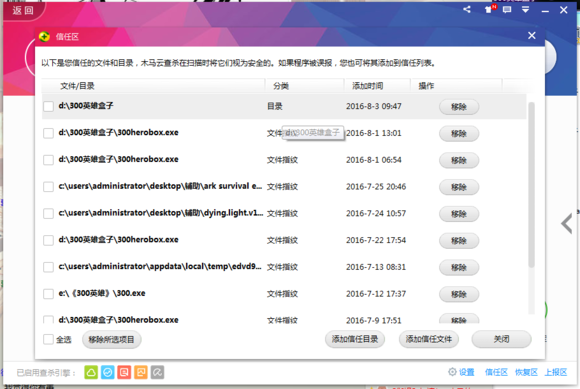Click the 移除所选项目 button
Viewport: 580px width, 389px height.
tap(112, 339)
